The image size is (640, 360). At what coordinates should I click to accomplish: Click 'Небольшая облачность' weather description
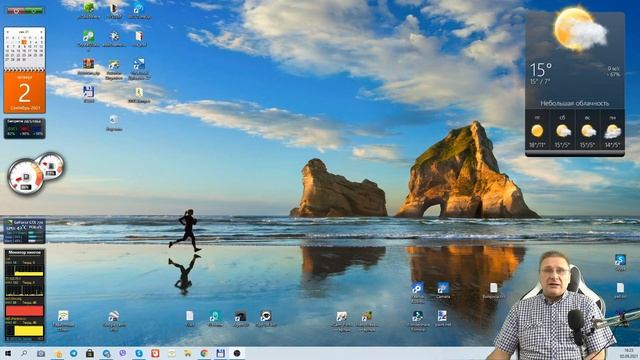point(575,104)
